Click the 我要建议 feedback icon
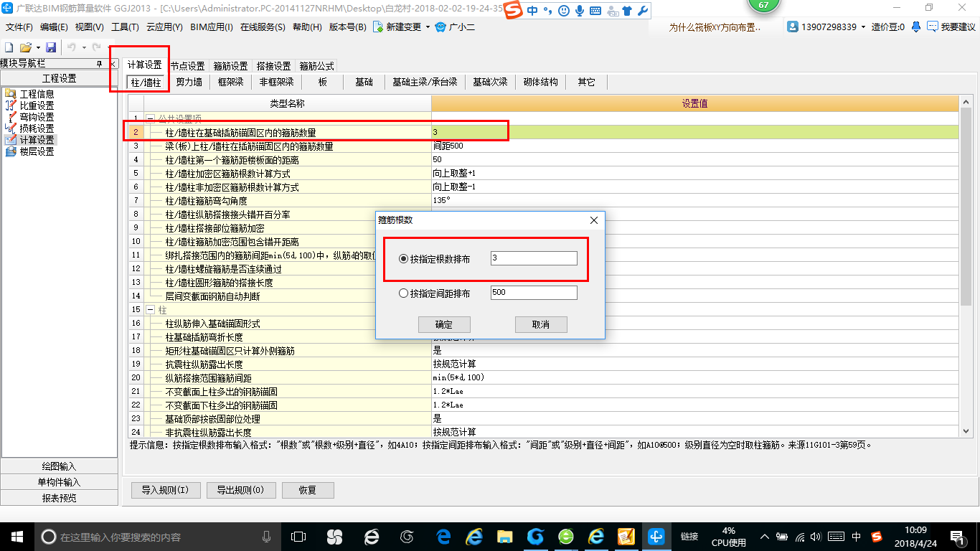 [933, 27]
